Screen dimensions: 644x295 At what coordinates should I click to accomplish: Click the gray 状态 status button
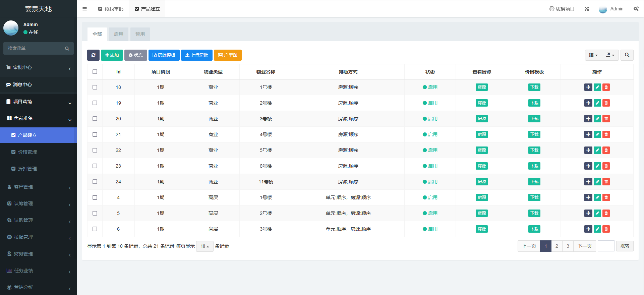[136, 55]
